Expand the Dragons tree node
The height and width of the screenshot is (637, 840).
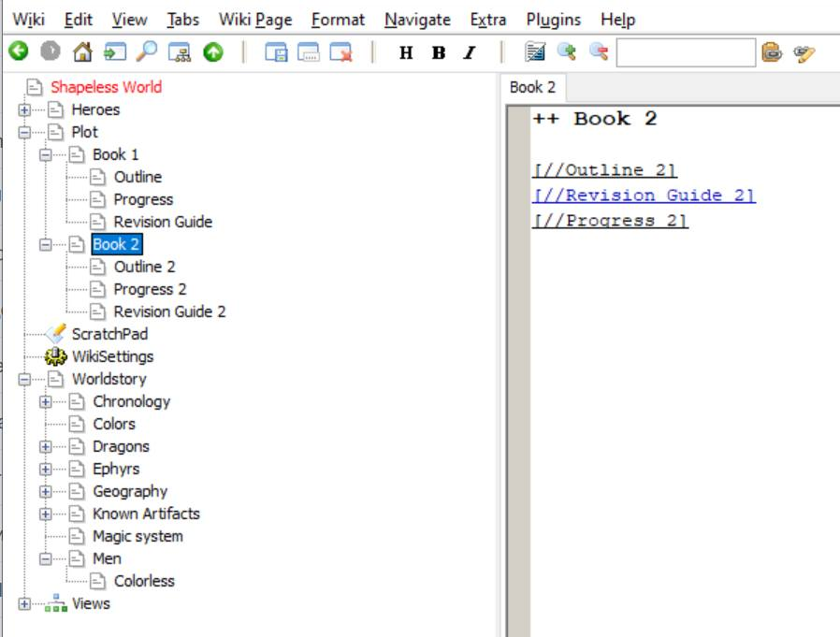tap(46, 447)
